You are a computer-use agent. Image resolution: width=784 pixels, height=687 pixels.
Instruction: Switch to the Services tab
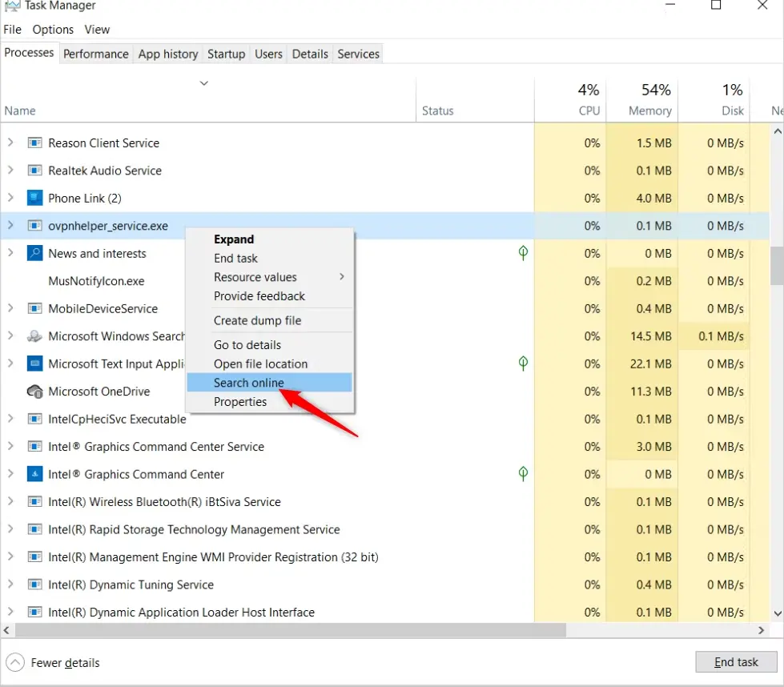pos(359,54)
